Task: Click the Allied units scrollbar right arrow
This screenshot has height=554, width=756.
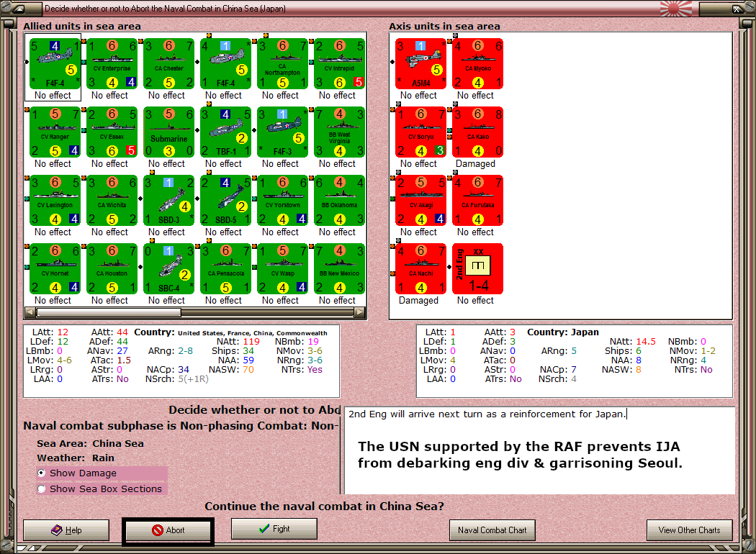Action: 360,312
